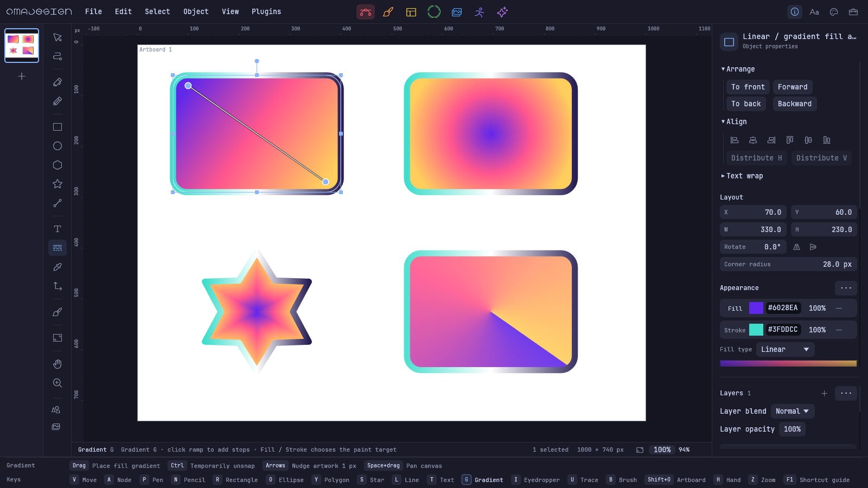Select the Eyedropper tool

pyautogui.click(x=58, y=267)
